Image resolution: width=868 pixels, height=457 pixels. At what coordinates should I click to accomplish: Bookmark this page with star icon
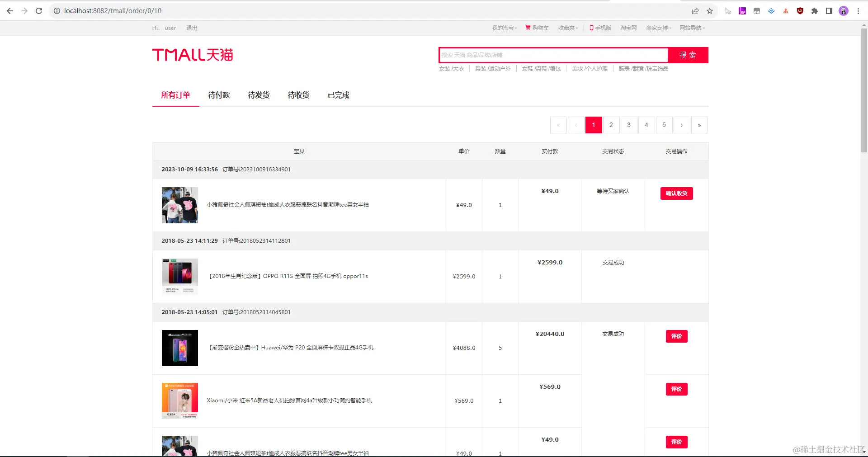point(710,11)
